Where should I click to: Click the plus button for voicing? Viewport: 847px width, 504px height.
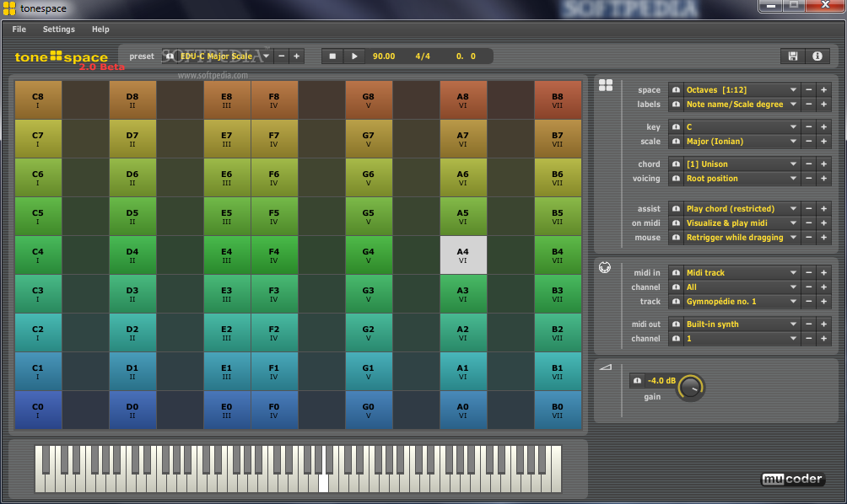823,179
